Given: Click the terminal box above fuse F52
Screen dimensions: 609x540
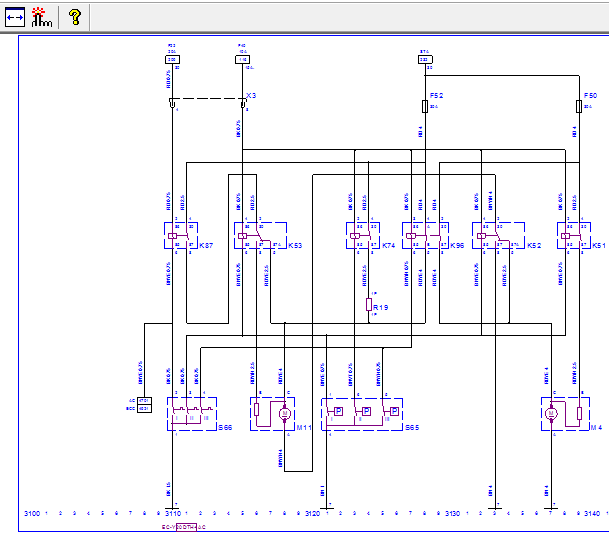Looking at the screenshot, I should click(425, 59).
